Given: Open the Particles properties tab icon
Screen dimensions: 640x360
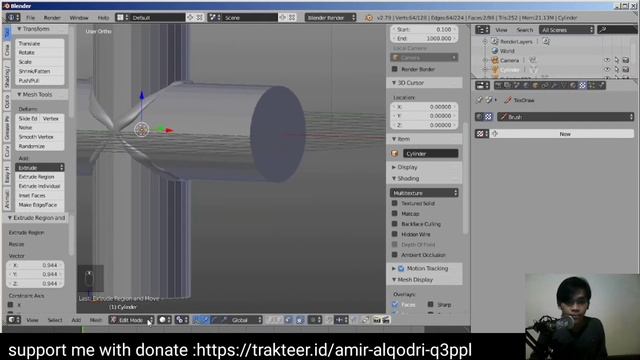Looking at the screenshot, I should point(592,85).
